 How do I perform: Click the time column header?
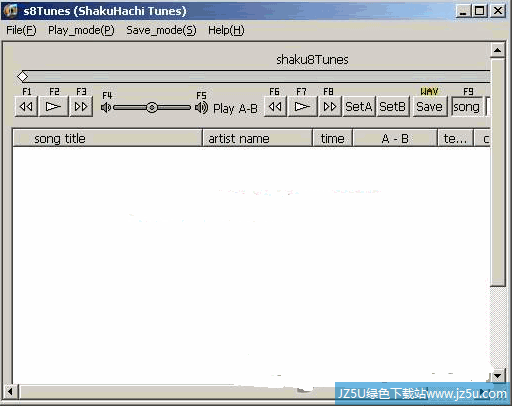[x=332, y=138]
